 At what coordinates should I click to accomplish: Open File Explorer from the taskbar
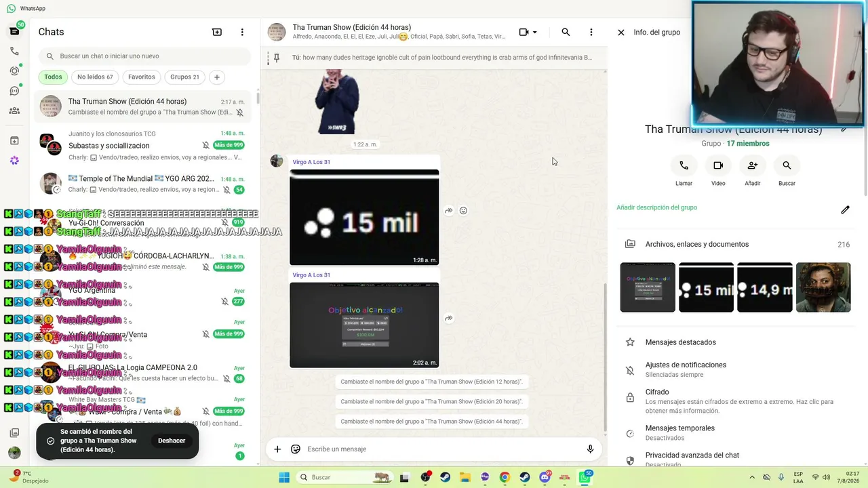[x=465, y=477]
